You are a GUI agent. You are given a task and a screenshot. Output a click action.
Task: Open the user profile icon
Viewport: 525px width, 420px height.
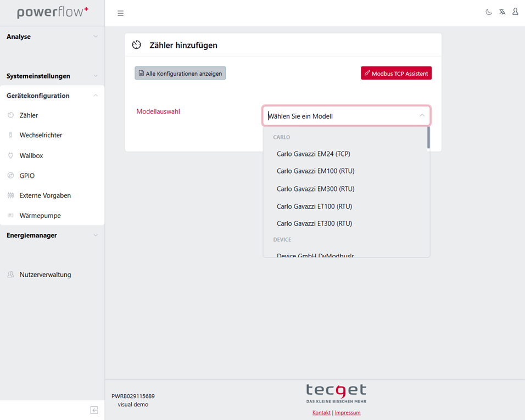[515, 12]
